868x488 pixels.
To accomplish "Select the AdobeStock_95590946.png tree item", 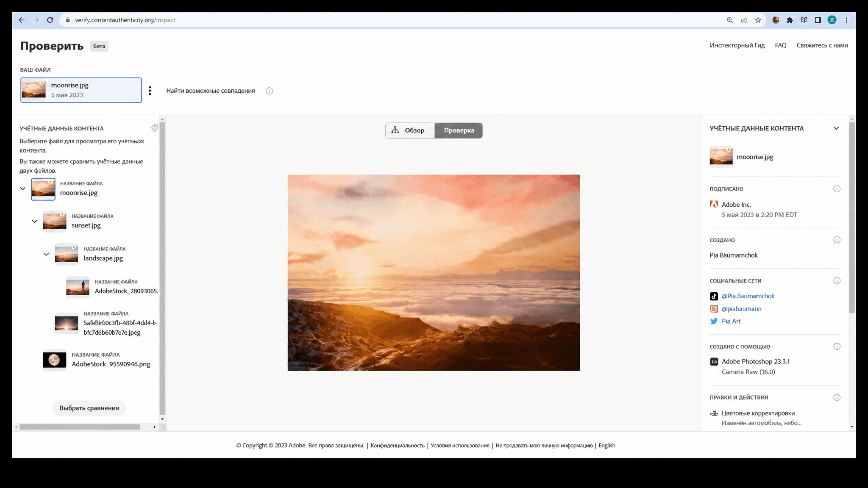I will click(97, 360).
